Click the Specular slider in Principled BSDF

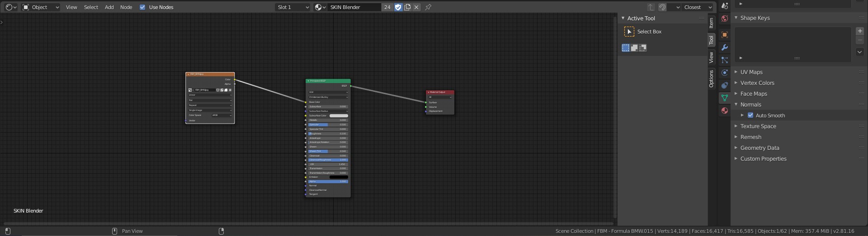pos(328,125)
